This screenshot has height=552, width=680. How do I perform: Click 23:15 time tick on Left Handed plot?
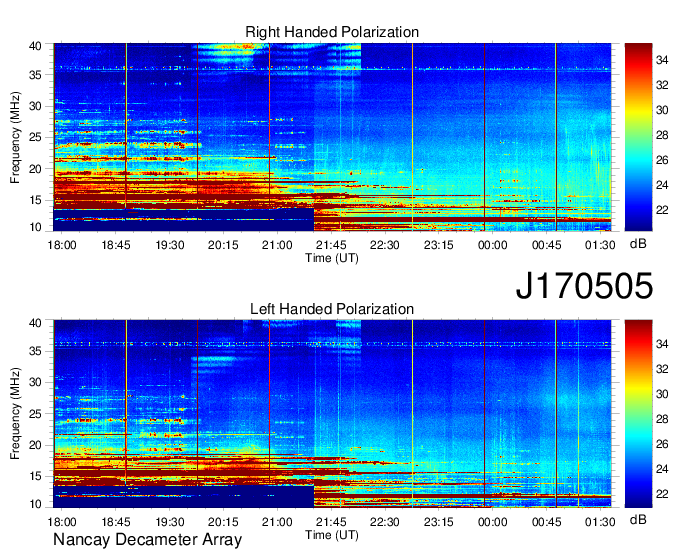pyautogui.click(x=438, y=522)
